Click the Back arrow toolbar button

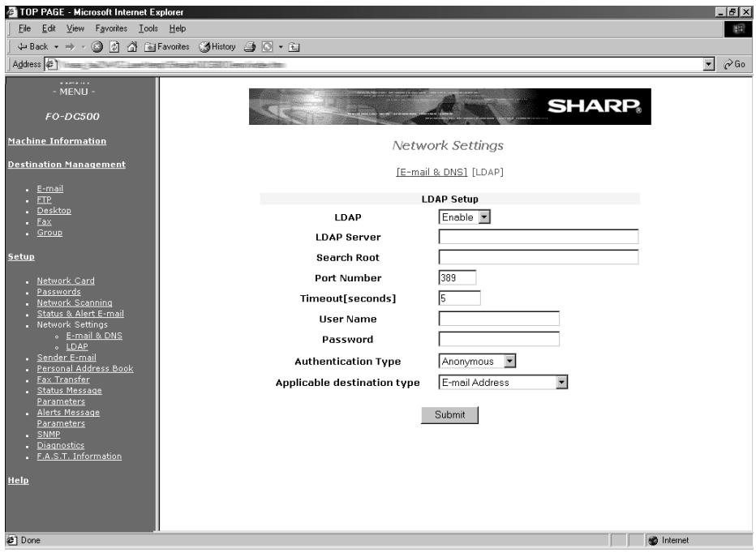32,47
